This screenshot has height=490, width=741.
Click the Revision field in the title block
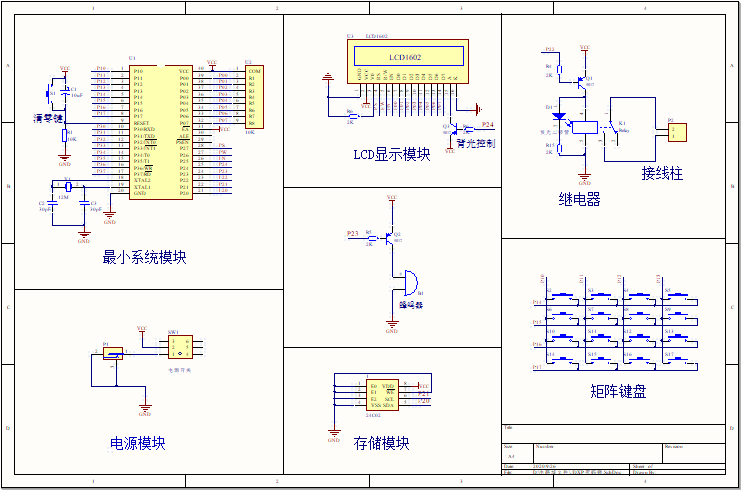click(694, 453)
